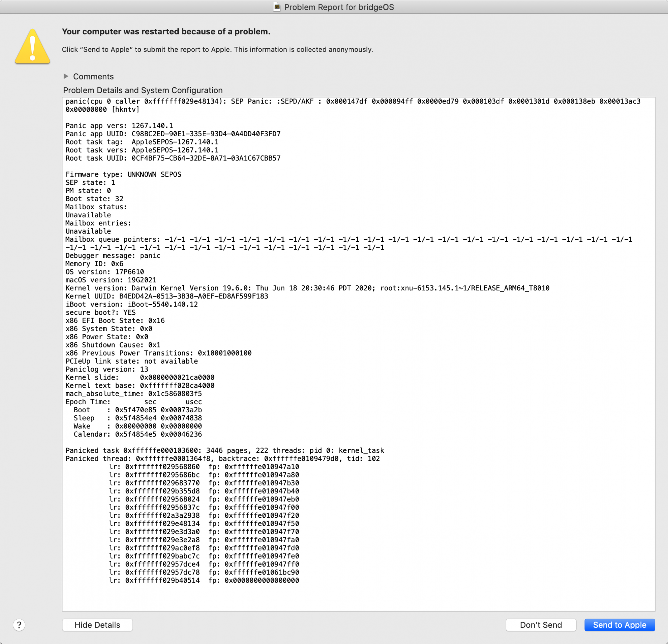Click the 'Paniclog version: 13' line
The width and height of the screenshot is (668, 644).
pos(107,370)
